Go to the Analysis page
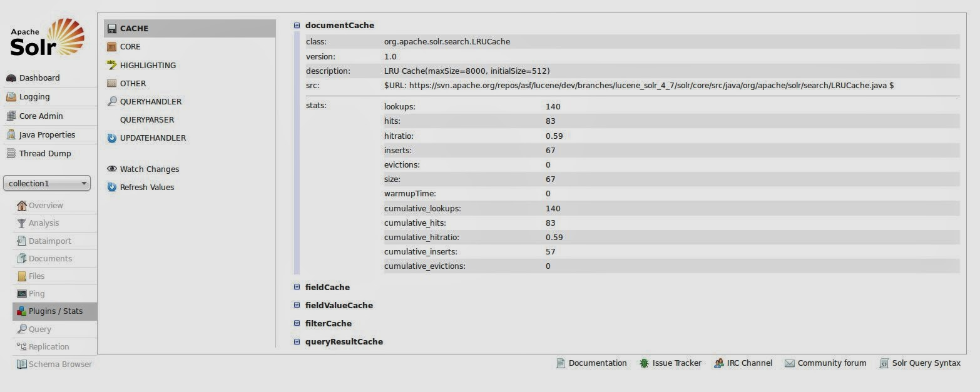 tap(44, 223)
